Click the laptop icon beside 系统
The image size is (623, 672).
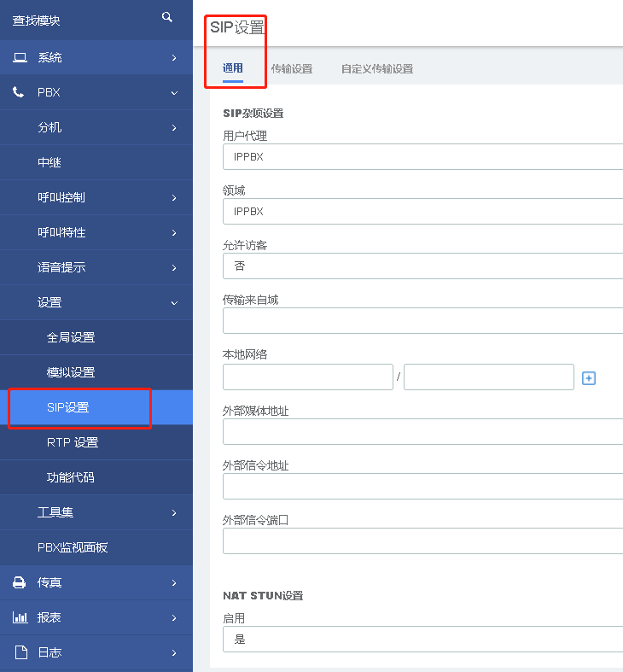click(x=20, y=57)
